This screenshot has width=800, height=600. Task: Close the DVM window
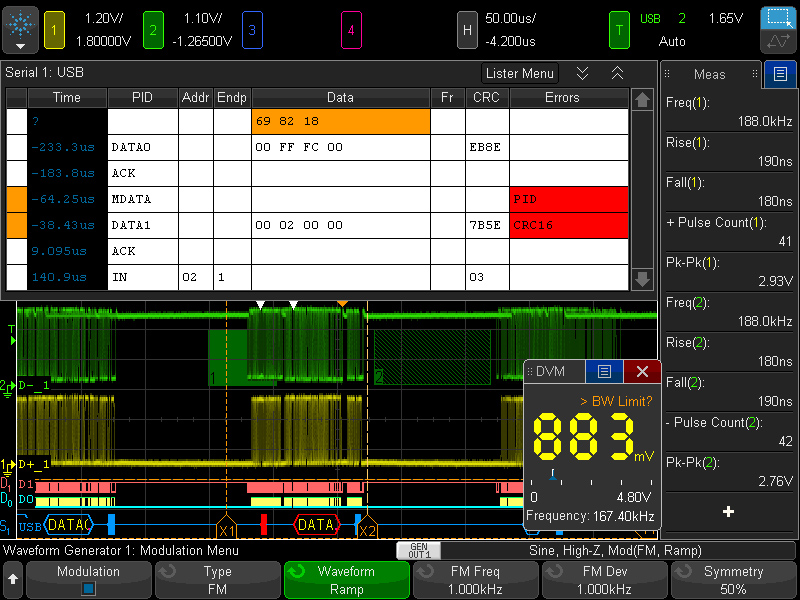pos(642,371)
